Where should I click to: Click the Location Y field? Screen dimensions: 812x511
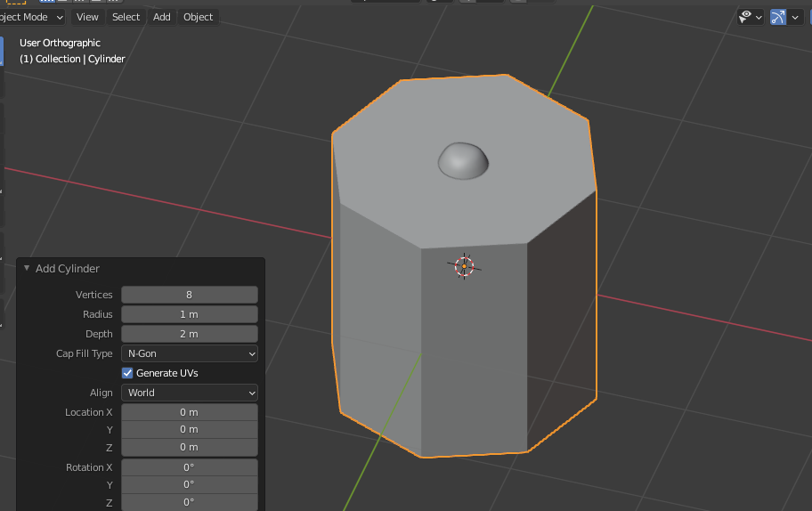tap(189, 430)
